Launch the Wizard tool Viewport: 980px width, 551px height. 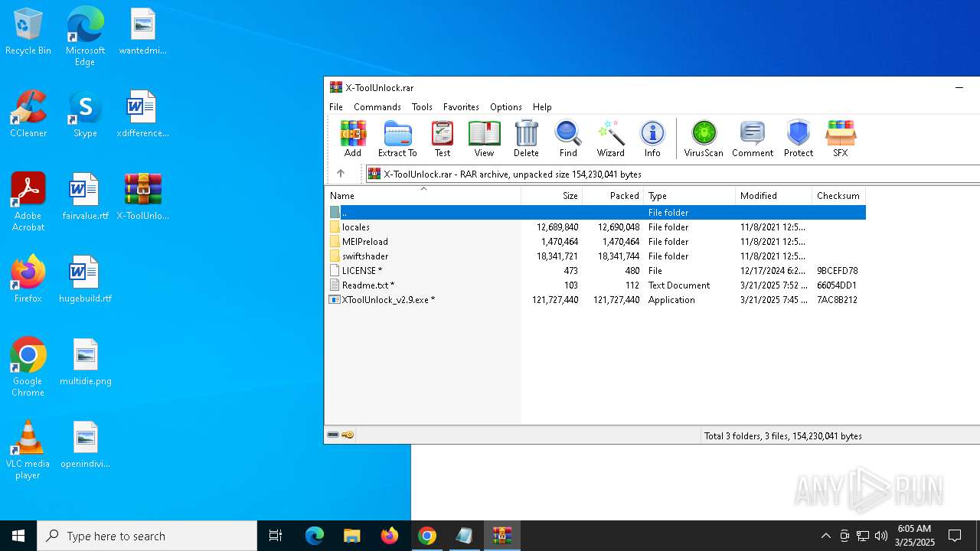(610, 139)
